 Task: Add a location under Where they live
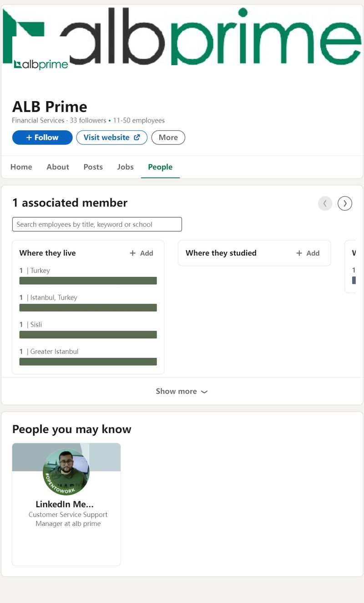point(142,253)
